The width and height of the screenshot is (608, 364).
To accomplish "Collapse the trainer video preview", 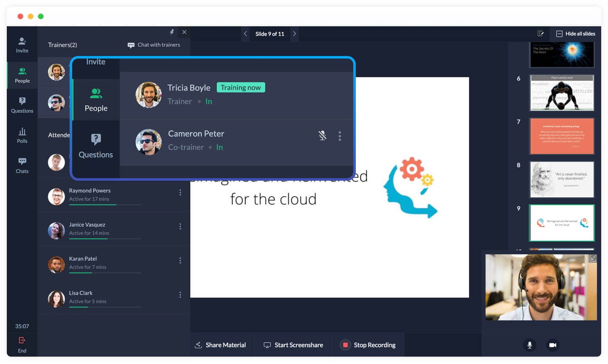I will point(593,258).
